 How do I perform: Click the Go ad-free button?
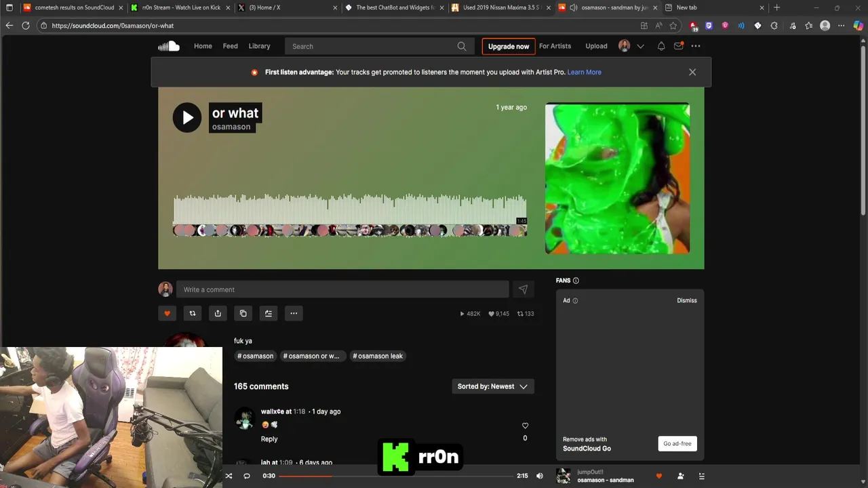click(677, 443)
